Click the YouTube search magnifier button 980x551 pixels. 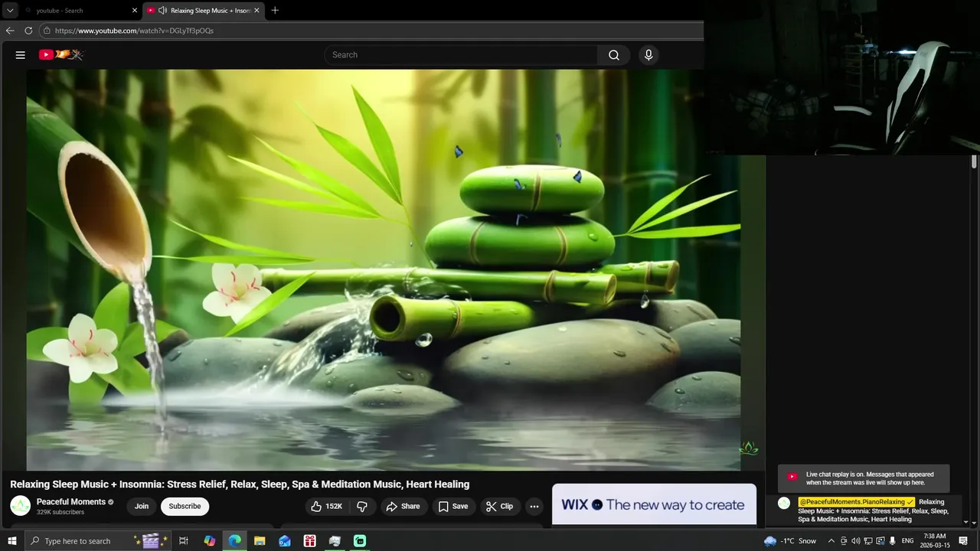click(614, 55)
